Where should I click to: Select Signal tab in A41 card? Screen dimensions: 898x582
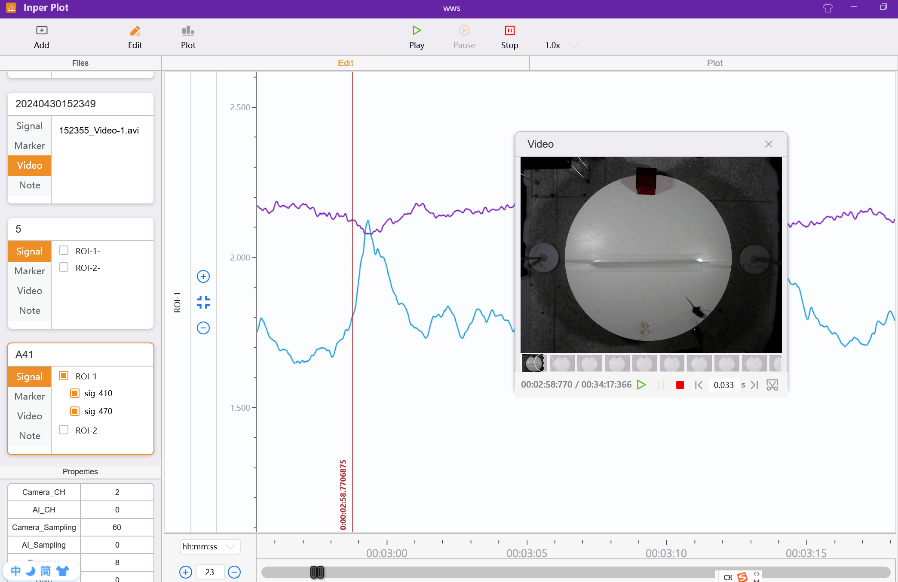(x=29, y=376)
